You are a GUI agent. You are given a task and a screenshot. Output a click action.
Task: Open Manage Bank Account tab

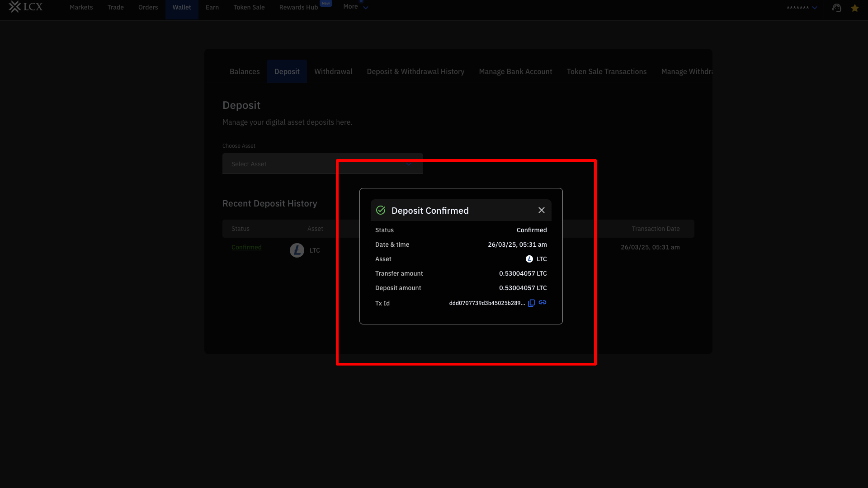pos(515,71)
